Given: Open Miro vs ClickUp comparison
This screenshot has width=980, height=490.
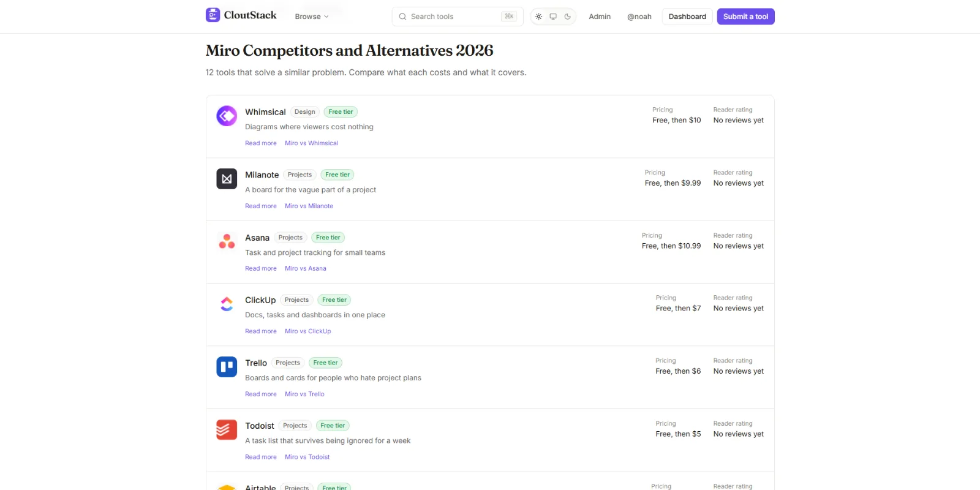Looking at the screenshot, I should pyautogui.click(x=308, y=331).
